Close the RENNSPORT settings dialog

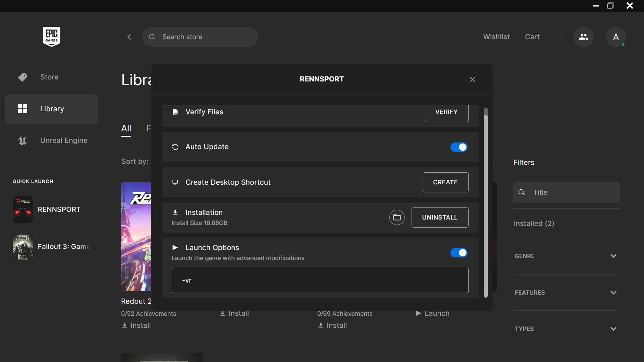coord(472,79)
